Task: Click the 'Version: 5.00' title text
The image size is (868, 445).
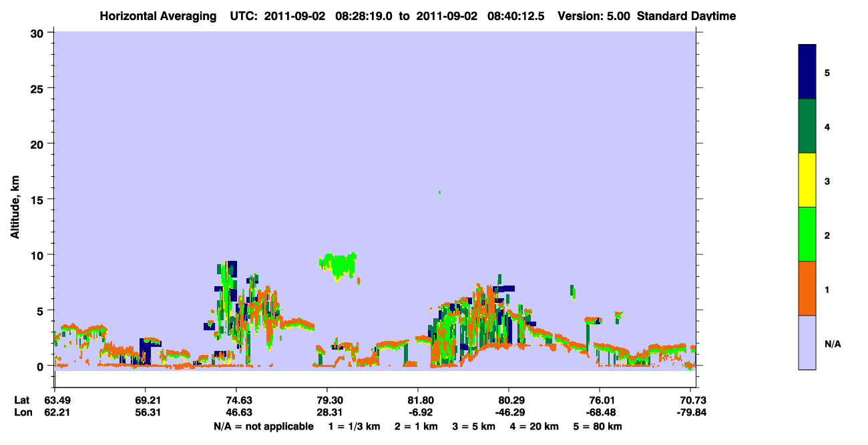Action: point(595,16)
